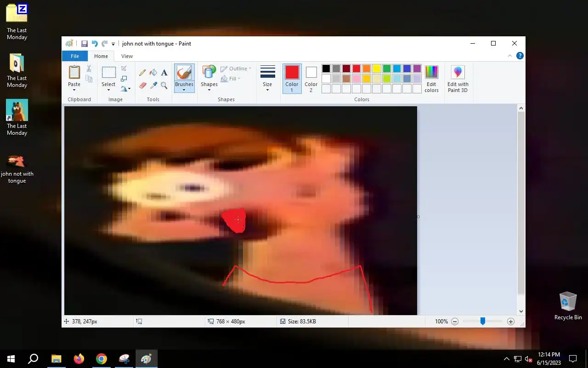This screenshot has height=368, width=588.
Task: Open the Rotate or flip dropdown
Action: (125, 89)
